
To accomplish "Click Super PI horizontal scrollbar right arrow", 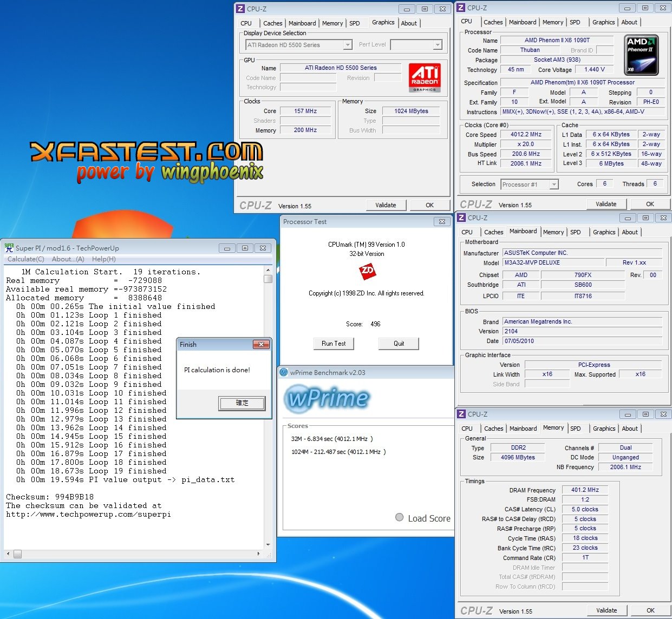I will [259, 554].
